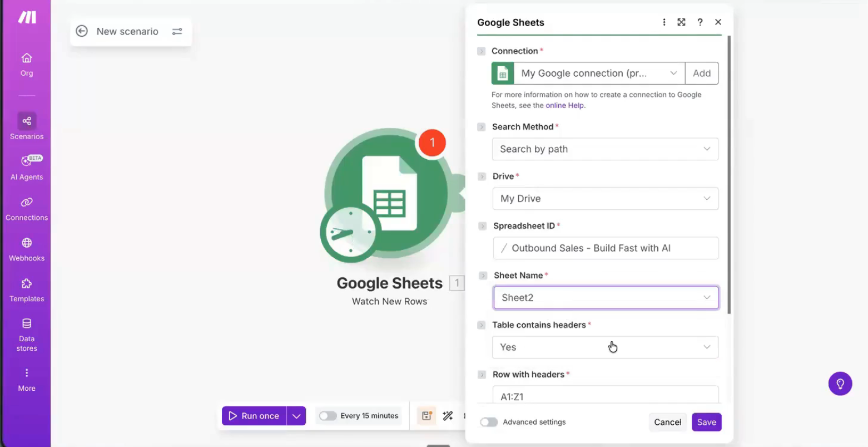Viewport: 868px width, 447px height.
Task: Save the Google Sheets module settings
Action: click(706, 422)
